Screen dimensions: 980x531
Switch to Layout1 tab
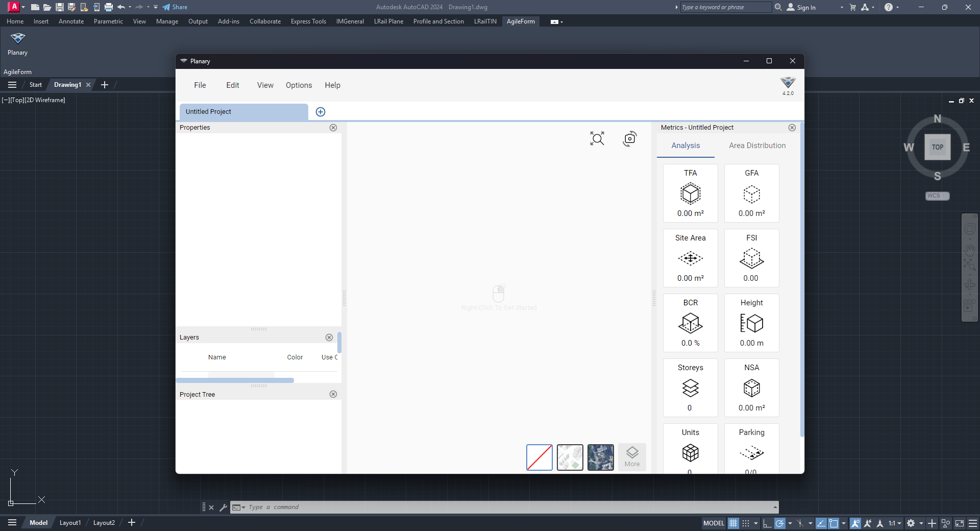[70, 523]
